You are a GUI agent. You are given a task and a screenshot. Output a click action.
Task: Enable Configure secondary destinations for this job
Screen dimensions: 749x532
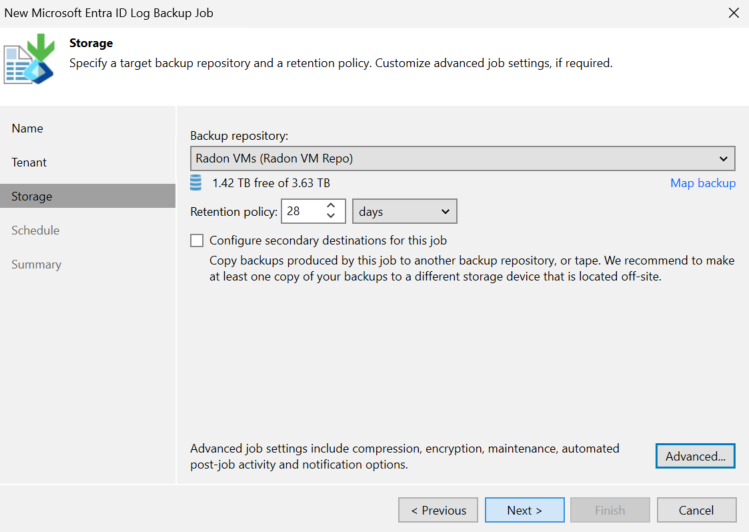click(x=197, y=240)
